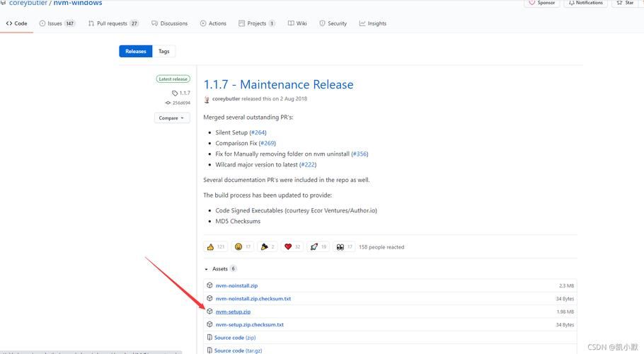Image resolution: width=644 pixels, height=354 pixels.
Task: Open the 1.1.7 tag link
Action: point(181,93)
